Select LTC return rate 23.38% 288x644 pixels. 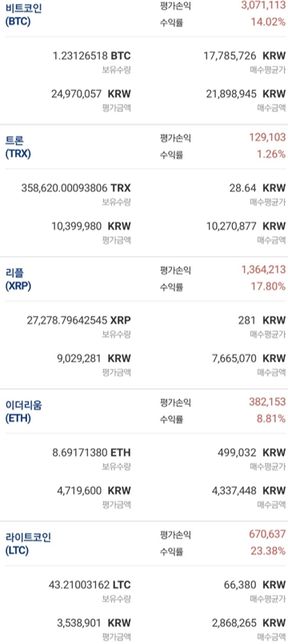pos(268,550)
